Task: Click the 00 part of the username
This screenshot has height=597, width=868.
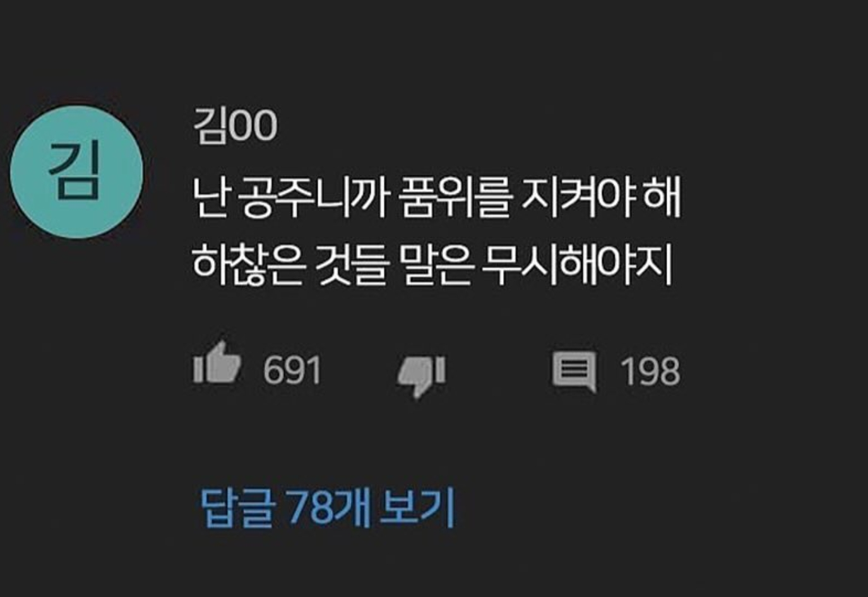Action: tap(253, 126)
